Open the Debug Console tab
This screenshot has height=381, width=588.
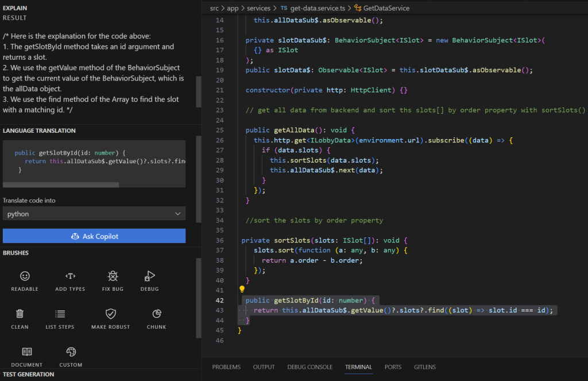tap(310, 367)
